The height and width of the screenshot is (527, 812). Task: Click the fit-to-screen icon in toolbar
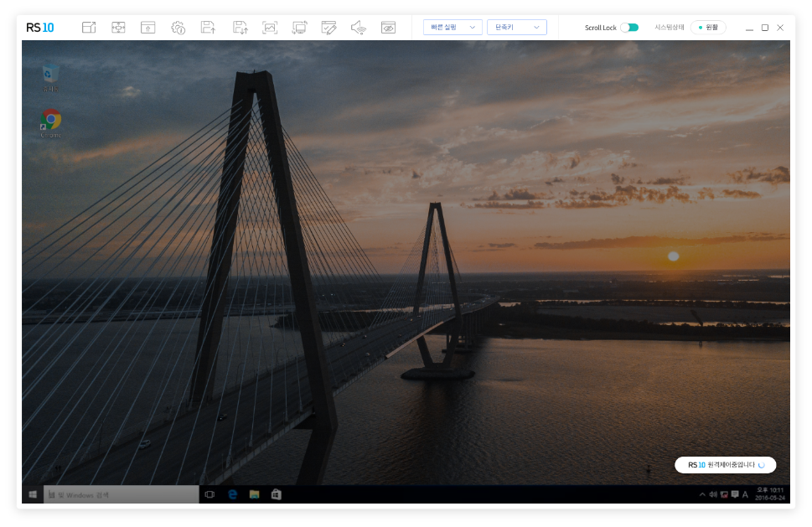118,28
